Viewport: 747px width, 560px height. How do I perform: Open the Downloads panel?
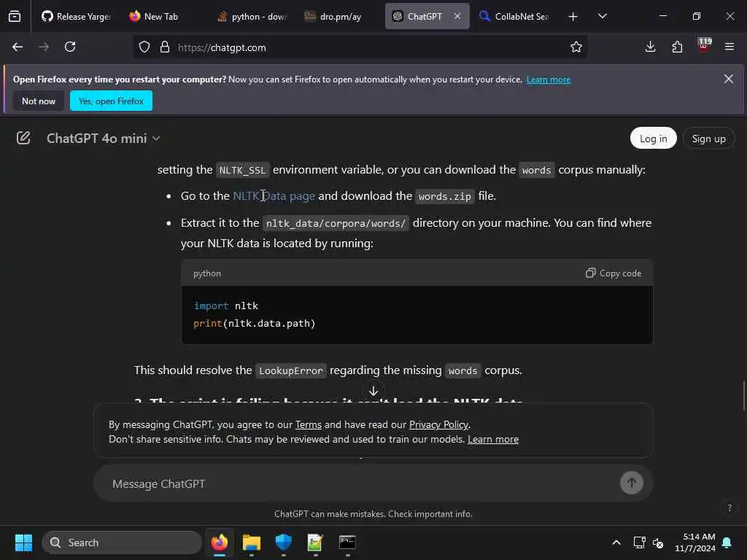pyautogui.click(x=650, y=47)
